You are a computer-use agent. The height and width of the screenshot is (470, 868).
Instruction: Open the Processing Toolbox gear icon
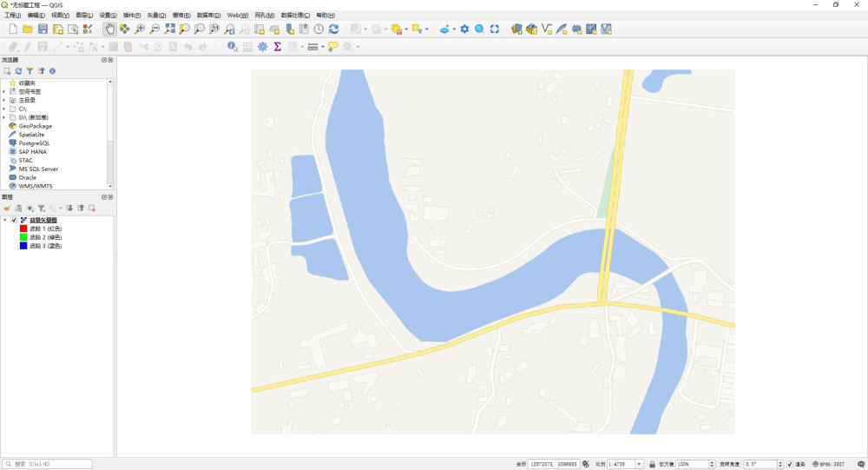[x=262, y=47]
